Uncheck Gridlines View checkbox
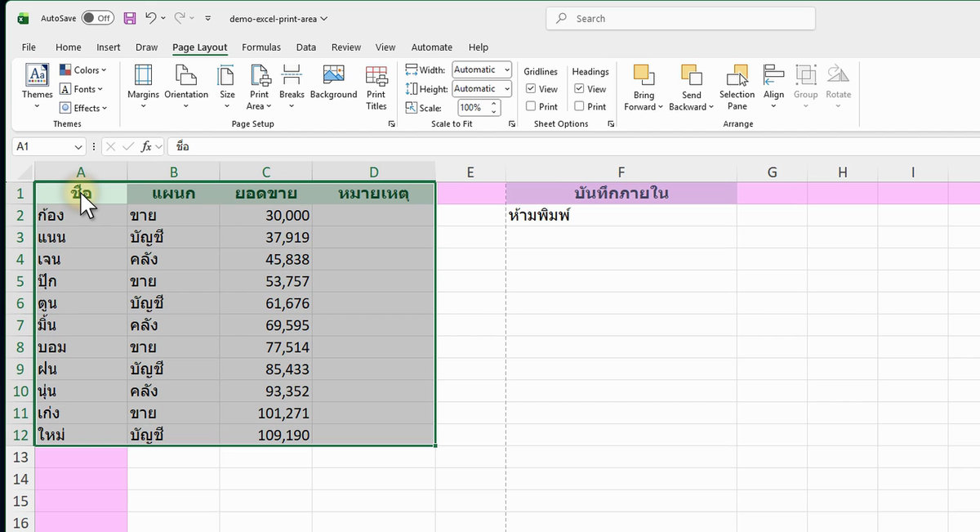Image resolution: width=980 pixels, height=532 pixels. [x=531, y=89]
